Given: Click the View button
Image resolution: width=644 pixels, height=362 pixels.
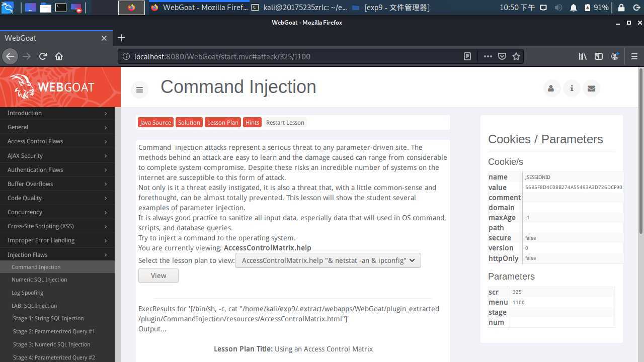Looking at the screenshot, I should tap(158, 276).
